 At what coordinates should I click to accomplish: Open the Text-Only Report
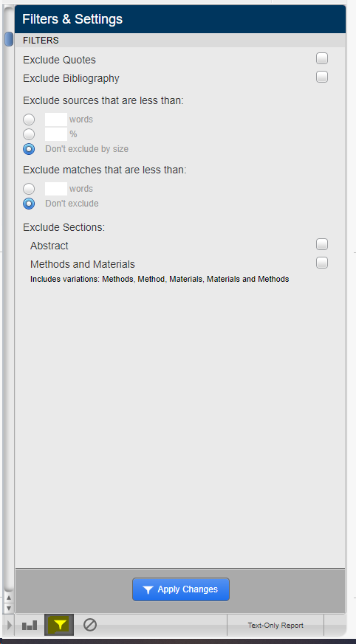tap(275, 625)
